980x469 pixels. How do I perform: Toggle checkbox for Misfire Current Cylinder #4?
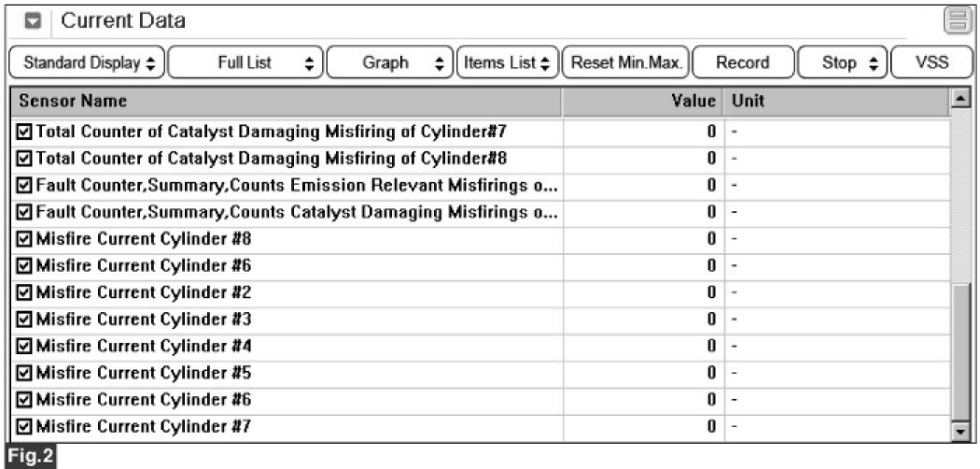[x=25, y=347]
